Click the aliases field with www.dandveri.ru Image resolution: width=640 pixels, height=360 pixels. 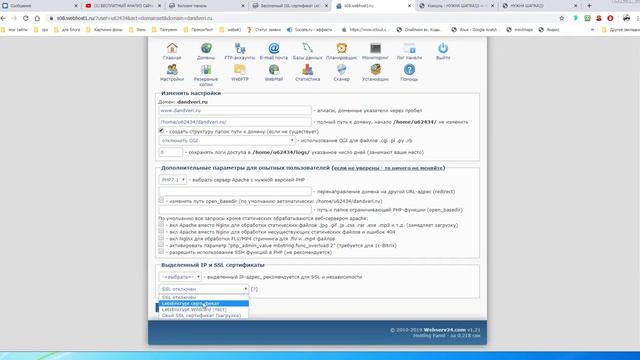(x=235, y=110)
